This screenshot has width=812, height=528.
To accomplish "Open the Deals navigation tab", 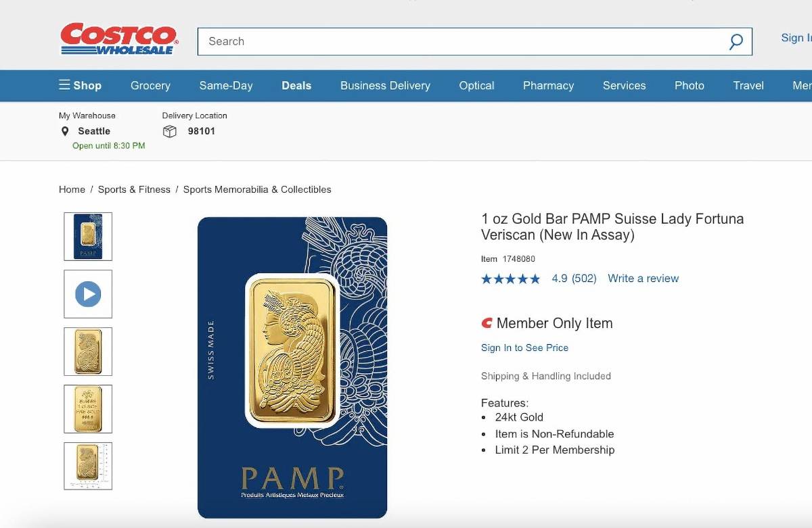I will 296,85.
